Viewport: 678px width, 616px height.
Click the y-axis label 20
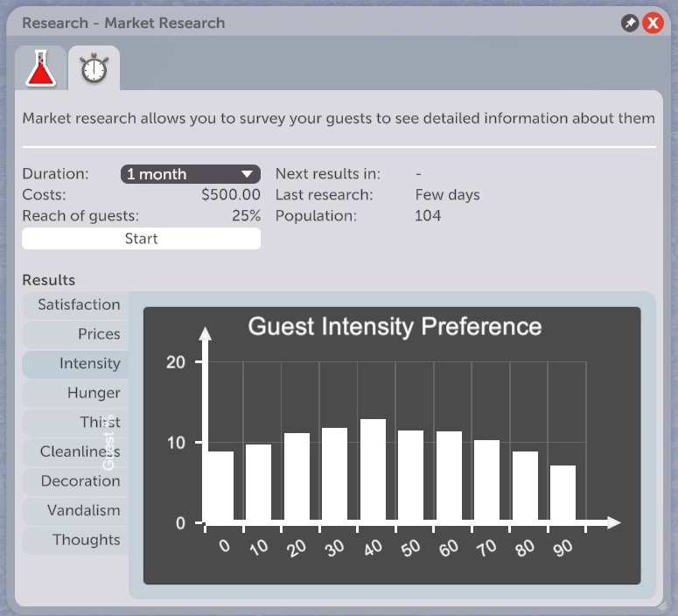(176, 362)
